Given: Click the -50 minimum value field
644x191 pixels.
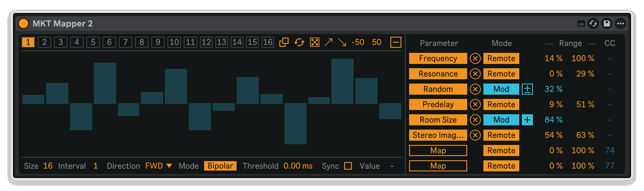Looking at the screenshot, I should 358,42.
